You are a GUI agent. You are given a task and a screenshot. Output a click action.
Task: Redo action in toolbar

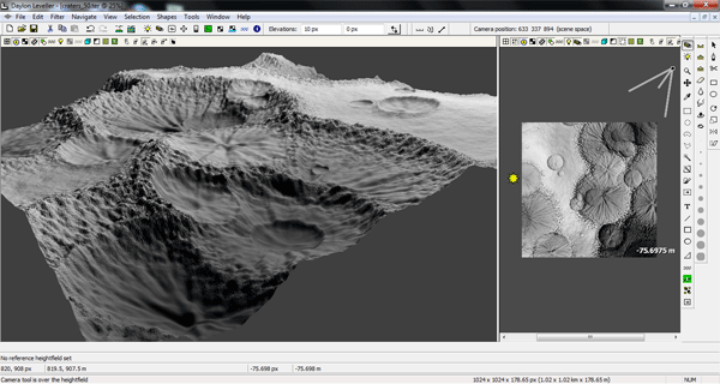click(103, 29)
